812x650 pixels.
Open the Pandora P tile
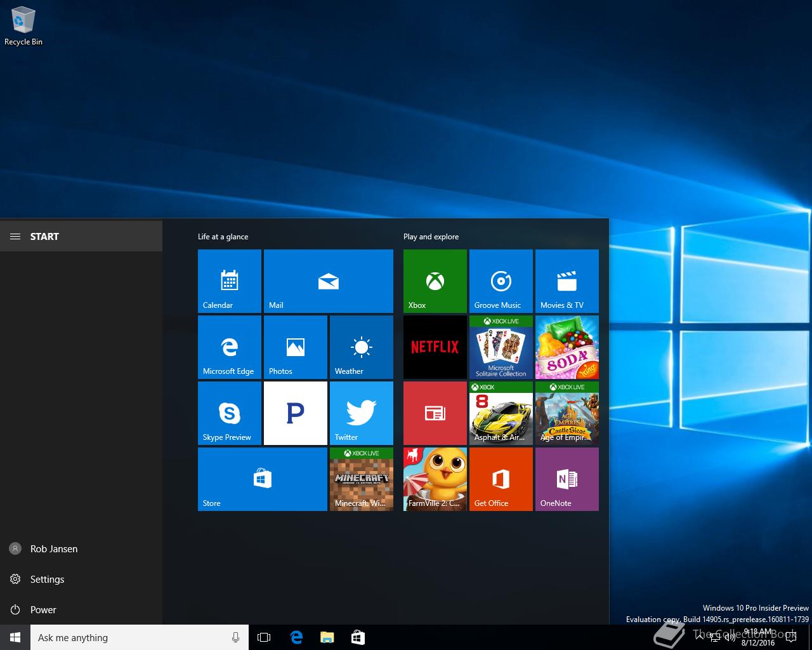[296, 413]
